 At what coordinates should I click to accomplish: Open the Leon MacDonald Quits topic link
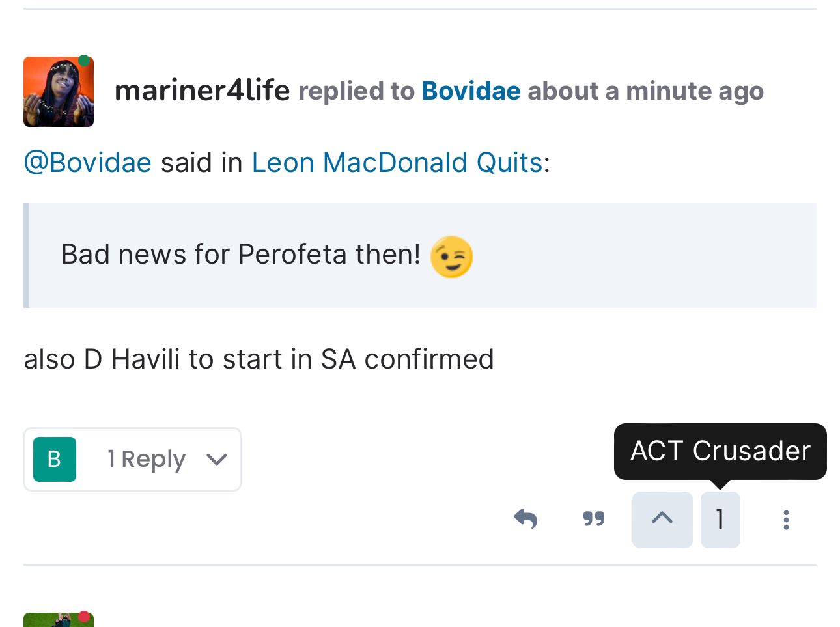[397, 163]
